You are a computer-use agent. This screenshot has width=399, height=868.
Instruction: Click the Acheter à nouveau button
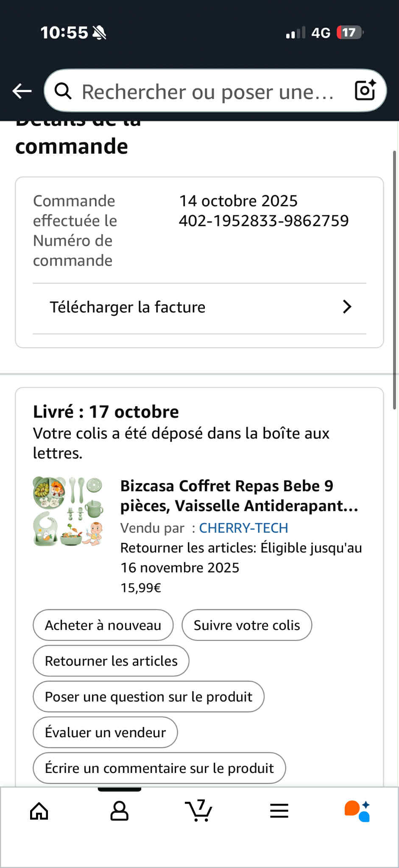click(x=103, y=625)
